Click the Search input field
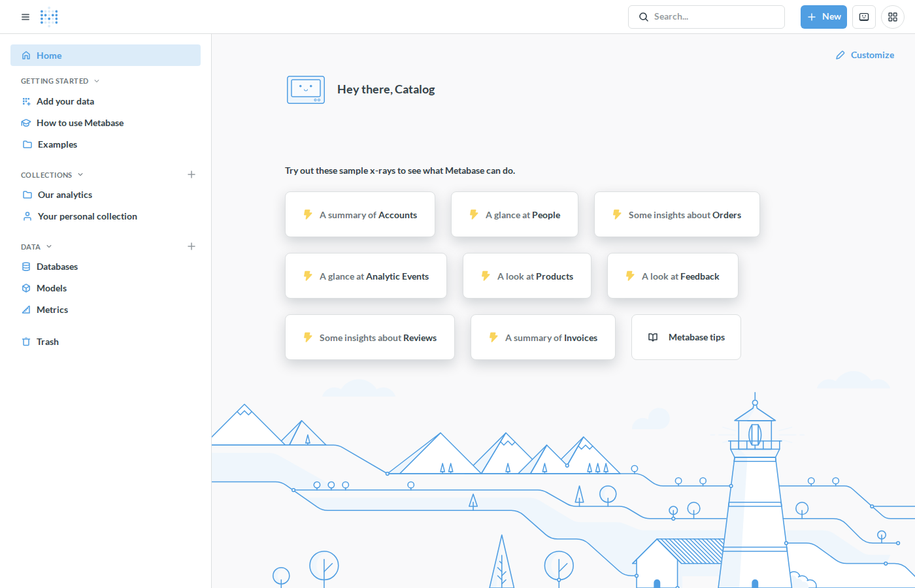The width and height of the screenshot is (915, 588). pos(707,17)
